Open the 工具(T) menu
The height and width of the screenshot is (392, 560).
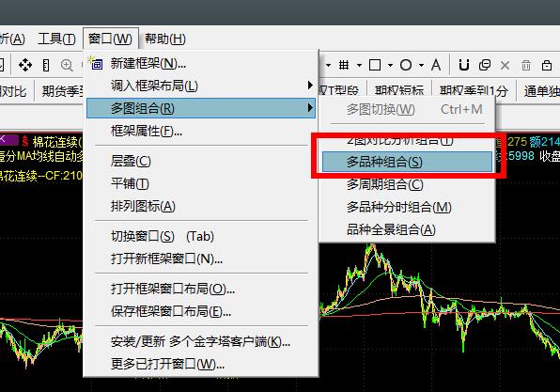pos(56,39)
